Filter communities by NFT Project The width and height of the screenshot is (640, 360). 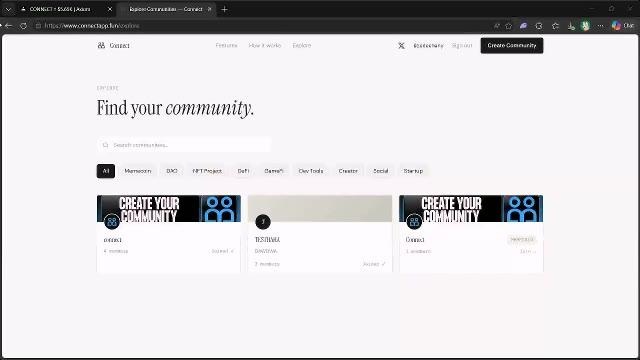[x=207, y=171]
